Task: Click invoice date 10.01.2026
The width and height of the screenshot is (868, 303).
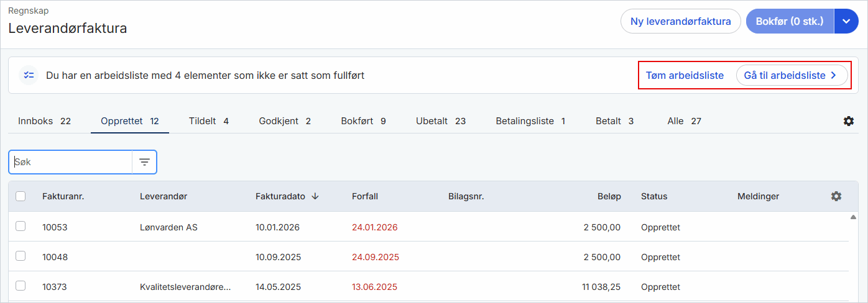Action: click(x=277, y=227)
